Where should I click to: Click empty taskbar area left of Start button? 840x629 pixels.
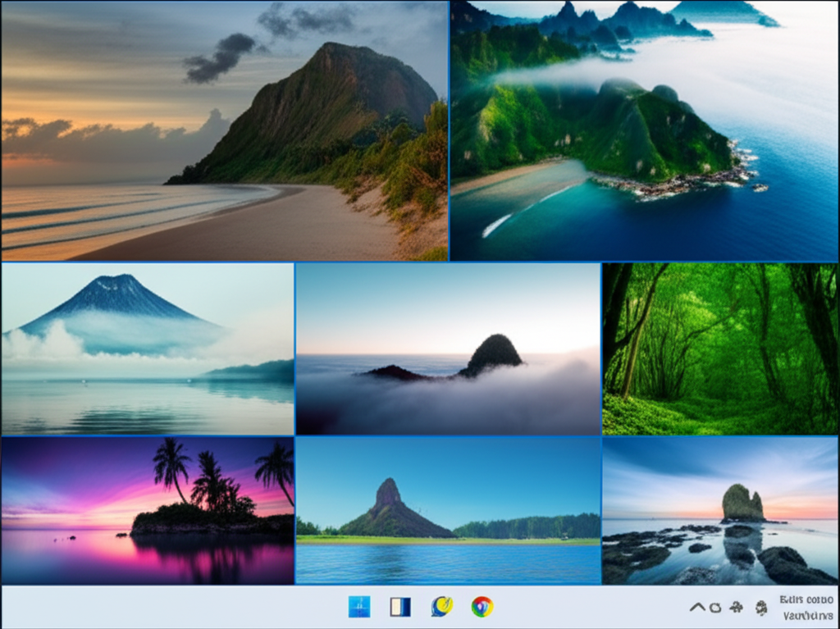point(164,608)
